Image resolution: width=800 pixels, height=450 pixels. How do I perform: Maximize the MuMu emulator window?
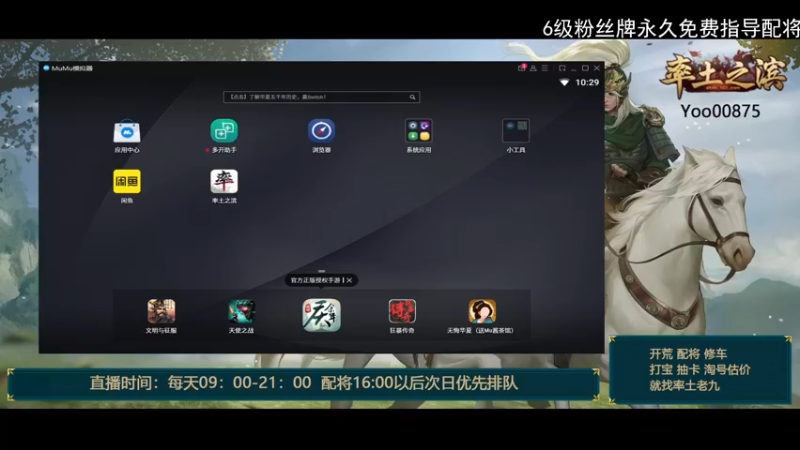pyautogui.click(x=585, y=68)
